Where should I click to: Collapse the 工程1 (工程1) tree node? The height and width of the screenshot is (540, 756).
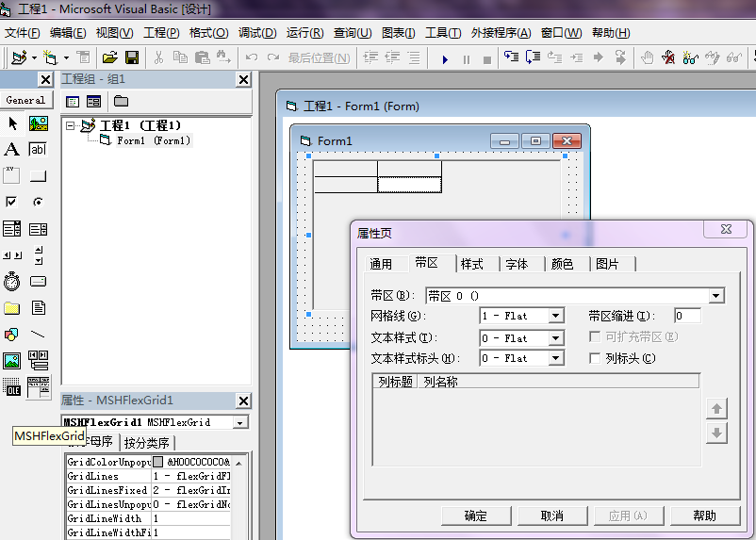coord(71,126)
